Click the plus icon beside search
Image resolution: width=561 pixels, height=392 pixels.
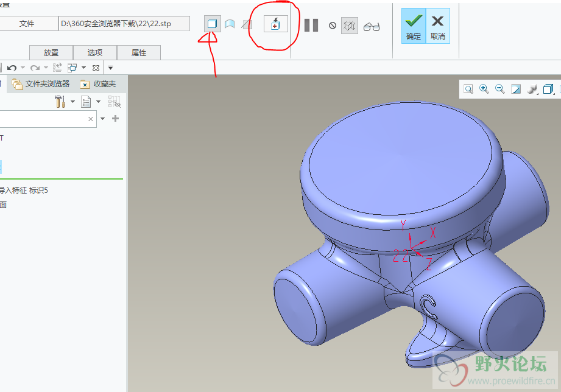click(x=115, y=118)
